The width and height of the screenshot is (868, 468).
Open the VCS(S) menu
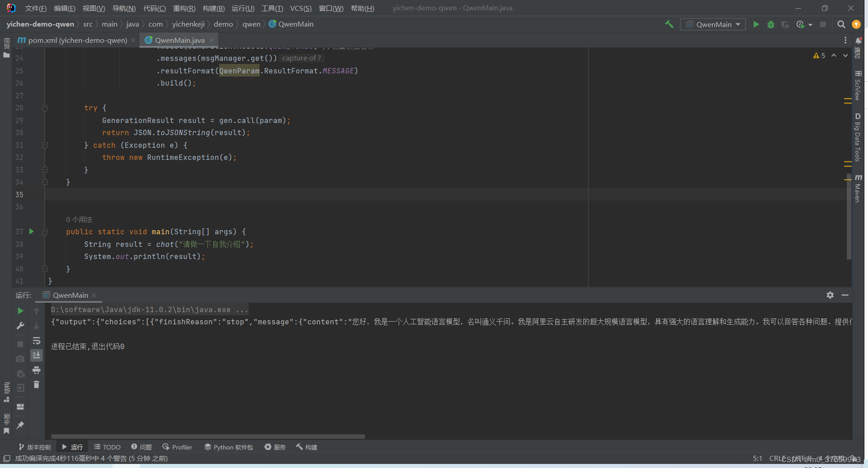(301, 8)
